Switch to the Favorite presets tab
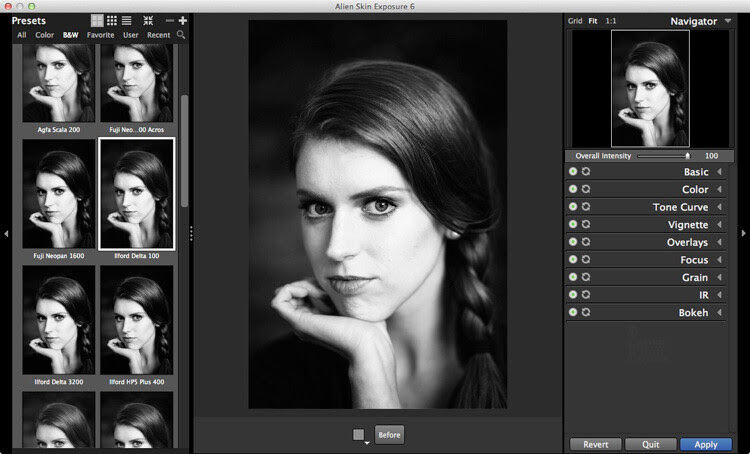The width and height of the screenshot is (750, 454). (100, 35)
